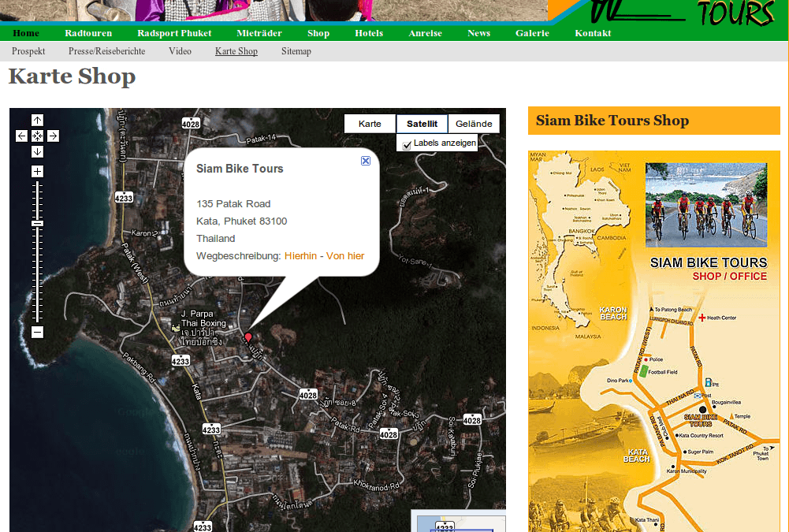Image resolution: width=789 pixels, height=532 pixels.
Task: Pan the map down with the arrow
Action: (37, 151)
